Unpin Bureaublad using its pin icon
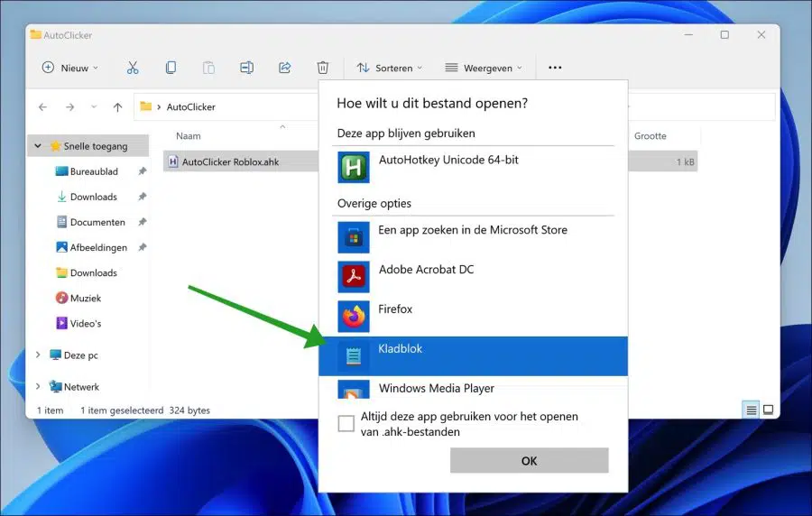 pos(143,171)
